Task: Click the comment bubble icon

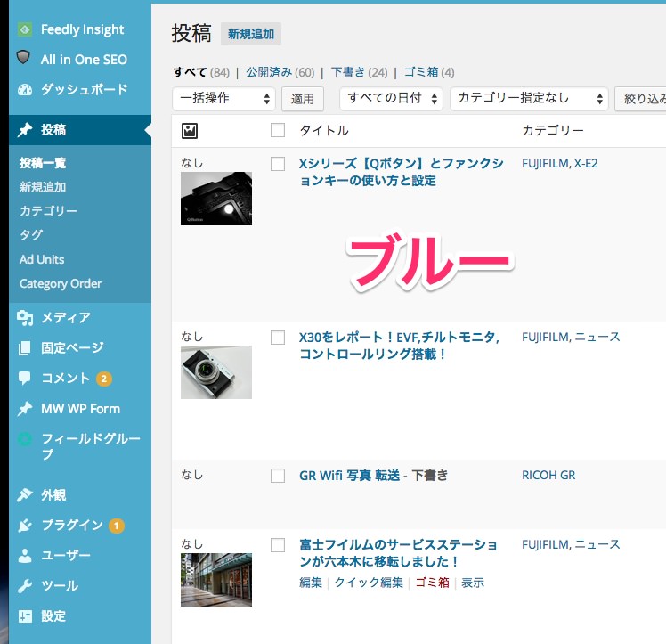Action: coord(25,378)
